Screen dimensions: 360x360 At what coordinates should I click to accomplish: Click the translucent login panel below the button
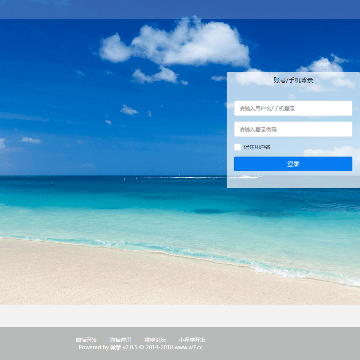click(293, 180)
